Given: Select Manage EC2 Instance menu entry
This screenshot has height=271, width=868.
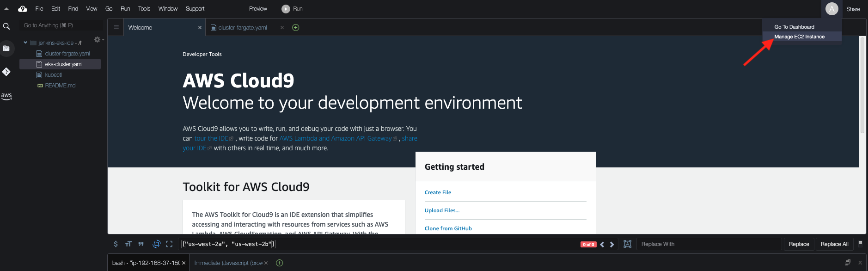Looking at the screenshot, I should [802, 37].
